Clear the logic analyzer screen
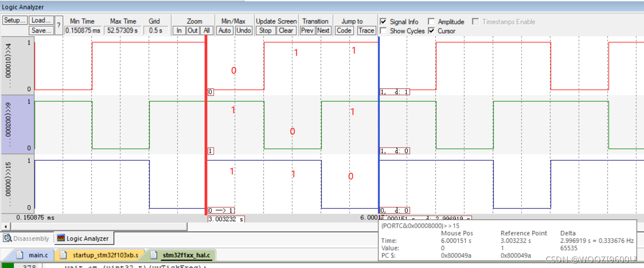The image size is (644, 268). tap(286, 31)
